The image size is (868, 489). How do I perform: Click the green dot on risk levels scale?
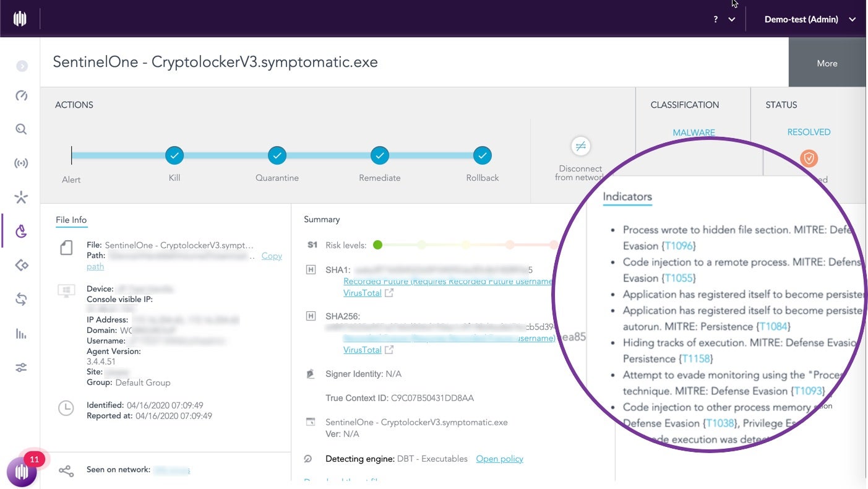coord(378,245)
